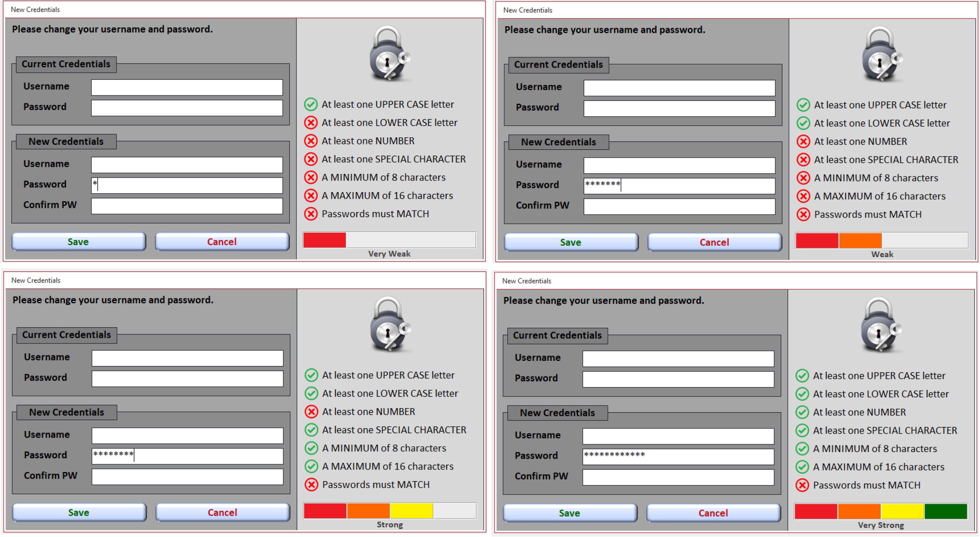Click the green check beside UPPER CASE, Very Weak dialog
980x537 pixels.
click(311, 105)
